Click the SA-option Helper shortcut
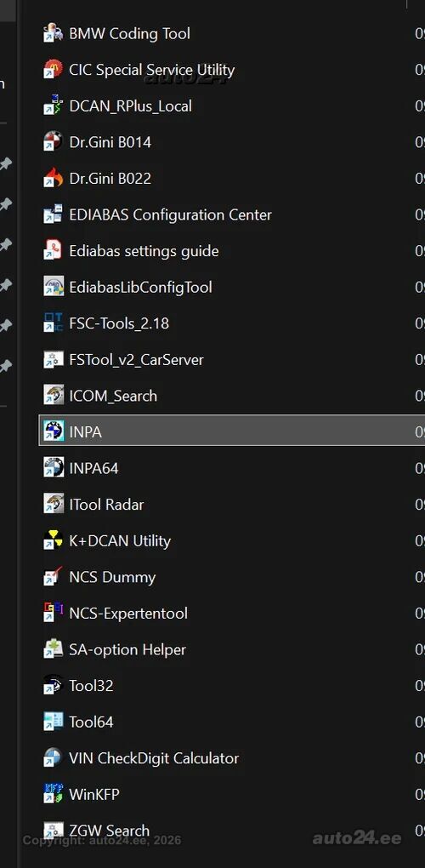425x868 pixels. [x=232, y=649]
